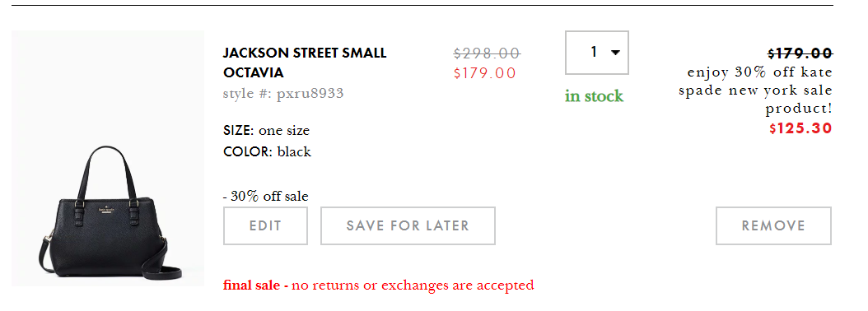
Task: Open the quantity dropdown showing 1
Action: (597, 53)
